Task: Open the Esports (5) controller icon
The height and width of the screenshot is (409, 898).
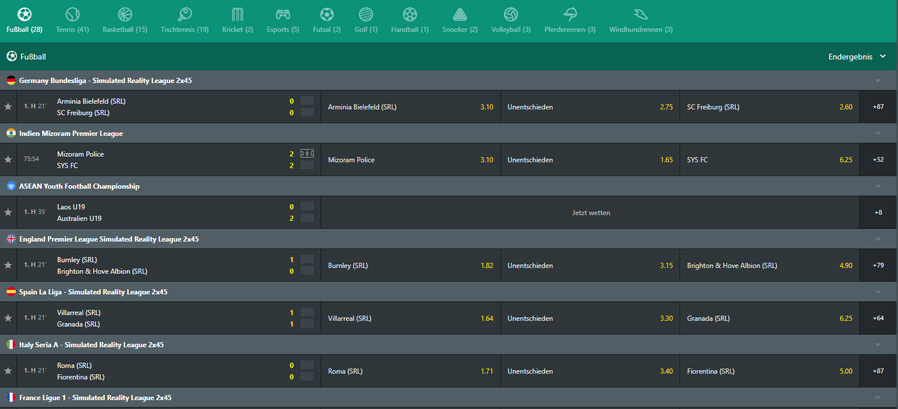Action: tap(283, 14)
